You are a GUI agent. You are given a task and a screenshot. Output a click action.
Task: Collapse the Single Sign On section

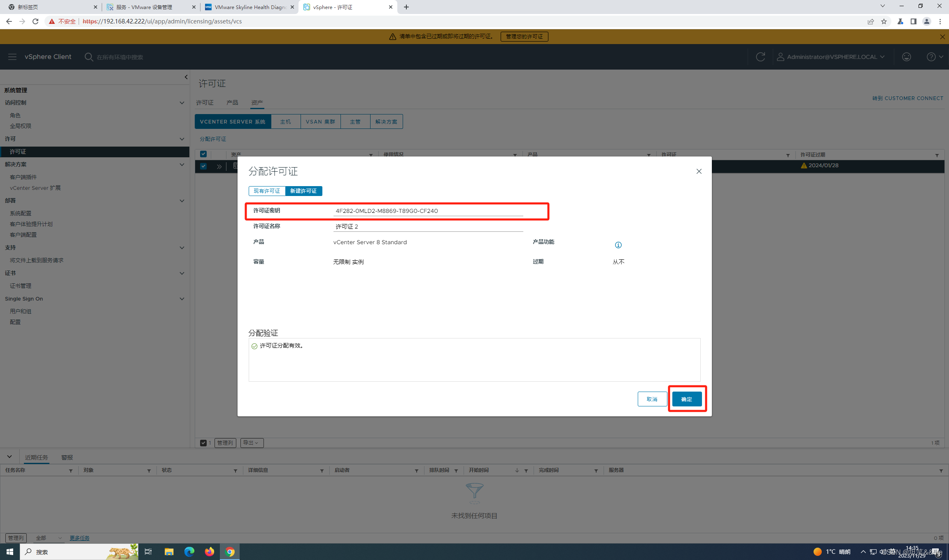point(182,299)
